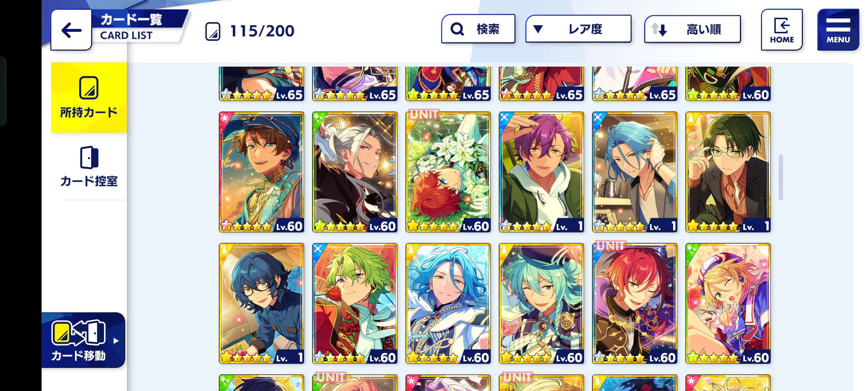Pick the green-haired rose character card

click(355, 303)
